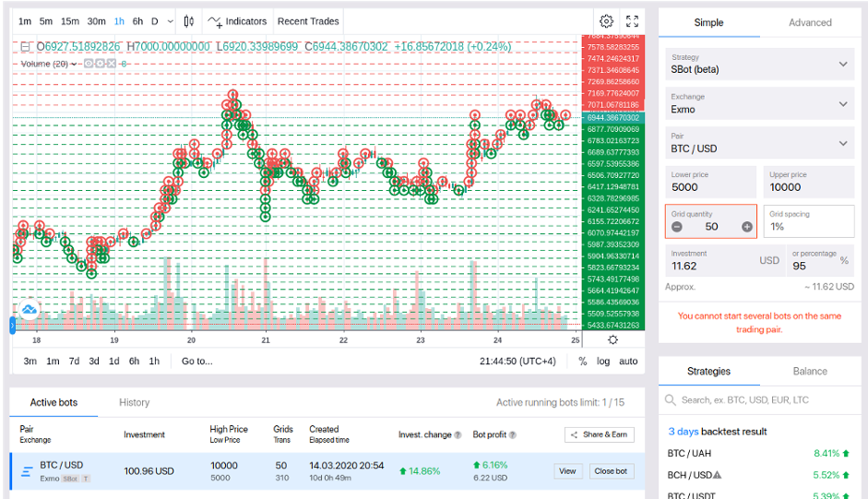Image resolution: width=868 pixels, height=499 pixels.
Task: Select the 1h chart interval in top toolbar
Action: tap(119, 21)
